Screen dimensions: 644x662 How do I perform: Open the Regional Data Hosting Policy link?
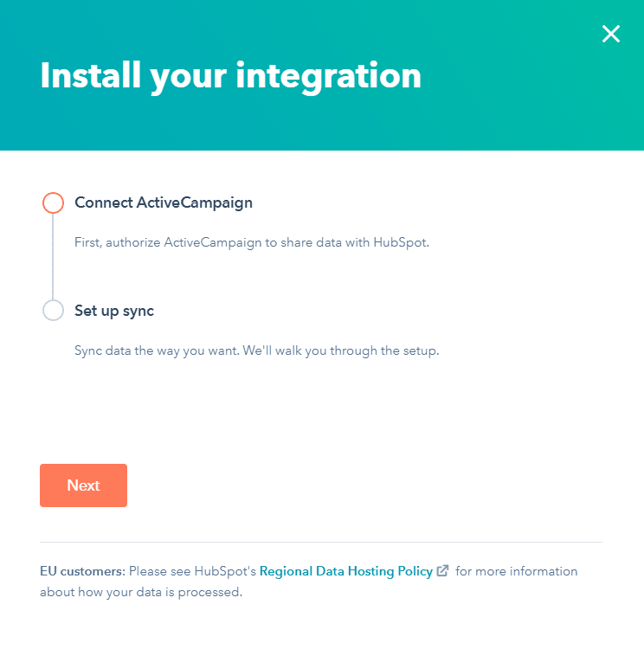[346, 571]
